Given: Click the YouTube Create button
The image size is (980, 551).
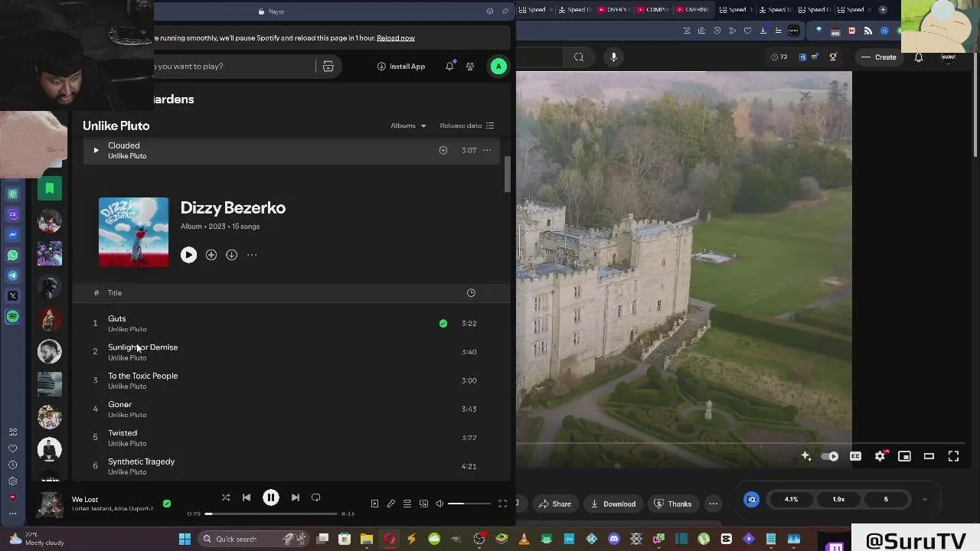Looking at the screenshot, I should pyautogui.click(x=879, y=57).
